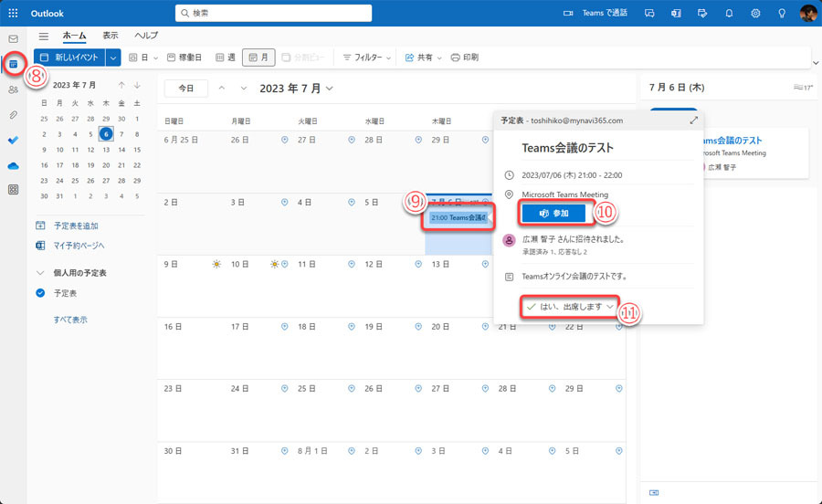The height and width of the screenshot is (504, 822).
Task: Open the My Day icon in header
Action: pos(702,13)
